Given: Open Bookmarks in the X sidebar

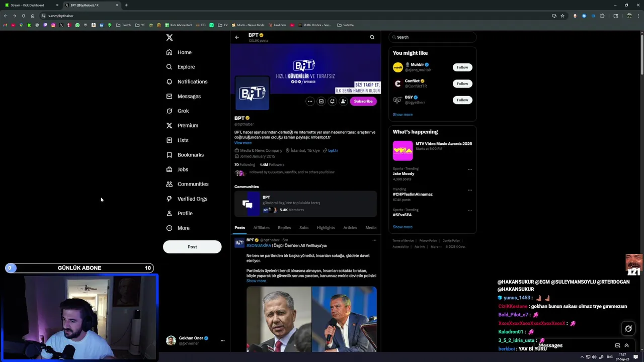Looking at the screenshot, I should pos(185,155).
